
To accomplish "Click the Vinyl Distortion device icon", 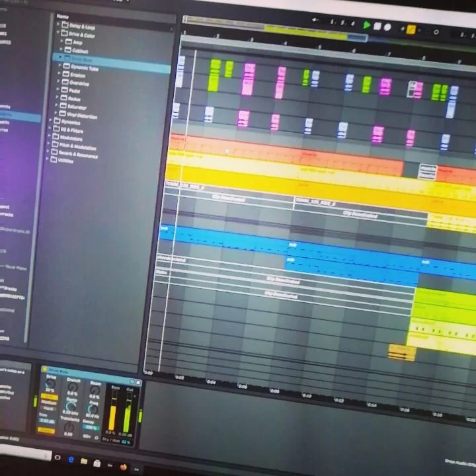I will click(62, 113).
